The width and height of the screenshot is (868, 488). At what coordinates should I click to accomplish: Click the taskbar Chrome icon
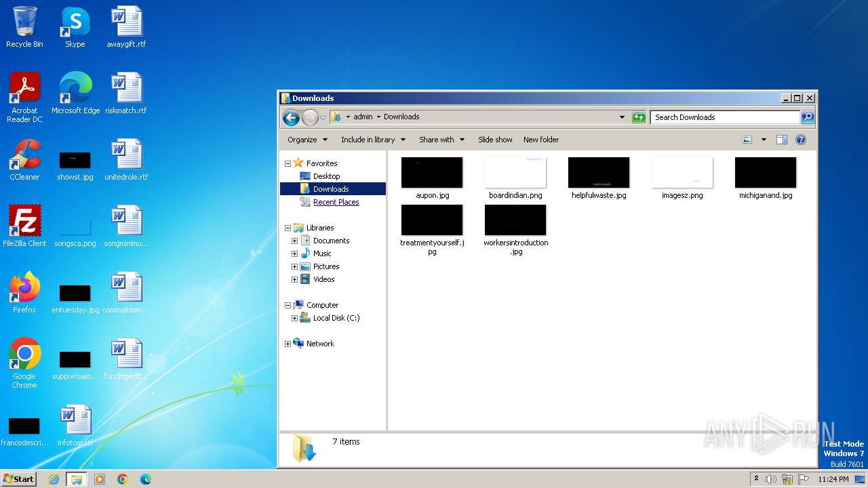click(x=123, y=479)
